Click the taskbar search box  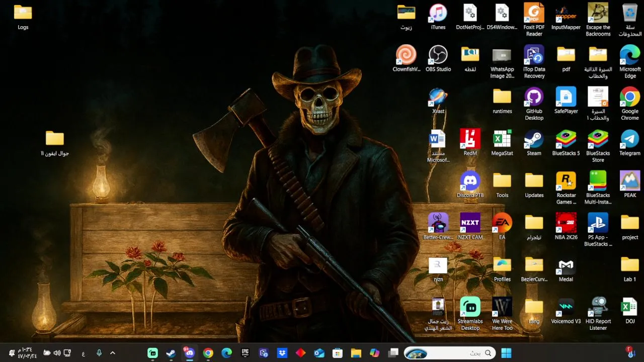pyautogui.click(x=449, y=353)
